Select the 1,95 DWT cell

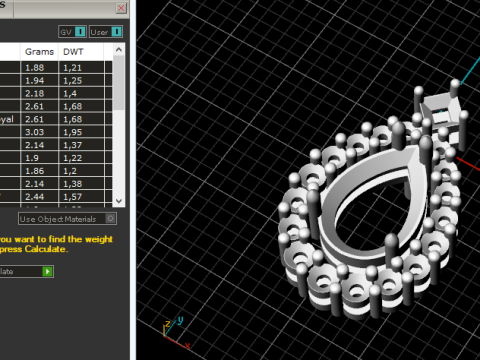(x=81, y=132)
